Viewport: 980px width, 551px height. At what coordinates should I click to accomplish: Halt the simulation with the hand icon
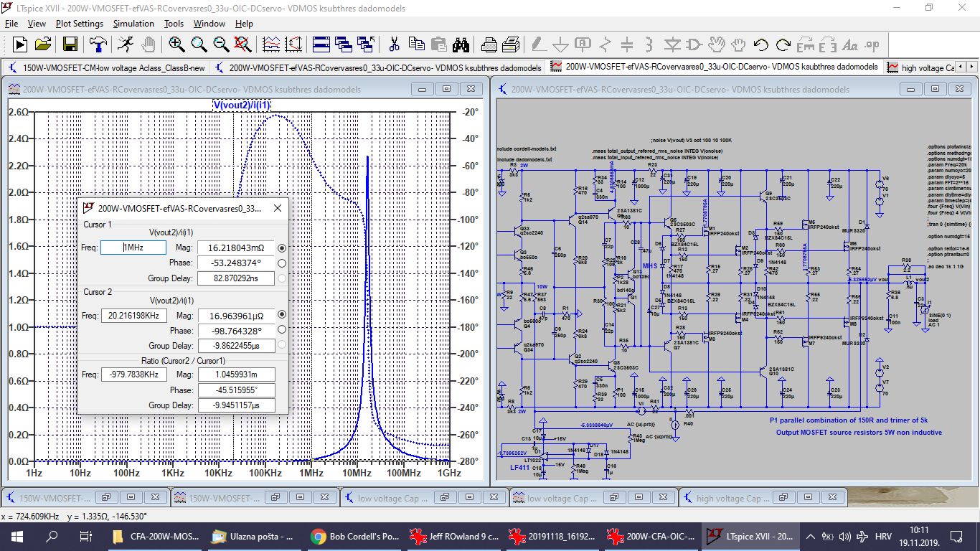click(148, 44)
